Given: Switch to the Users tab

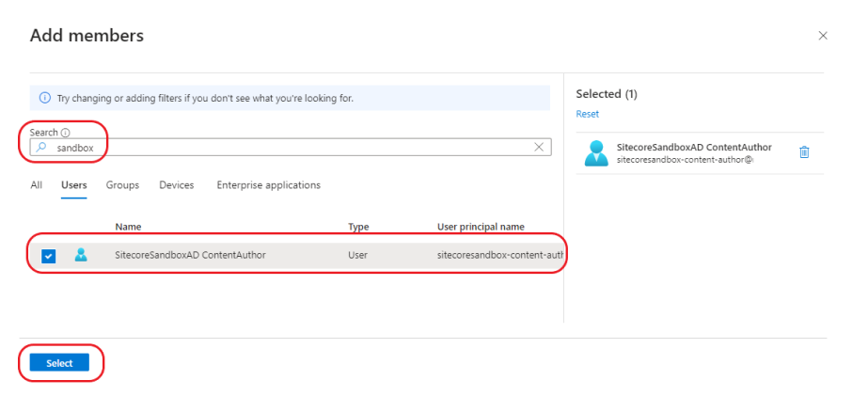Looking at the screenshot, I should [73, 185].
